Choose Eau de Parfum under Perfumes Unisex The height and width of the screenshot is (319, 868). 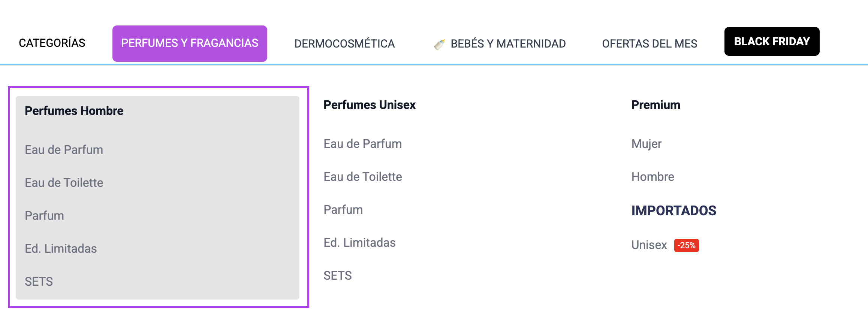pos(363,144)
